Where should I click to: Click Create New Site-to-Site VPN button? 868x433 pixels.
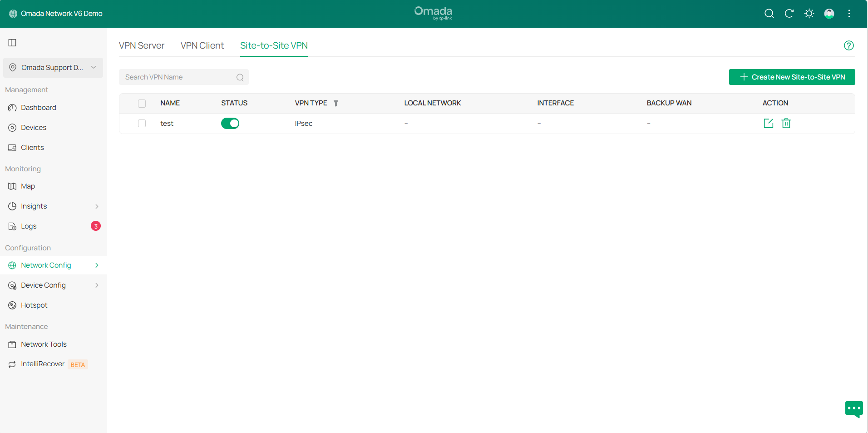792,77
